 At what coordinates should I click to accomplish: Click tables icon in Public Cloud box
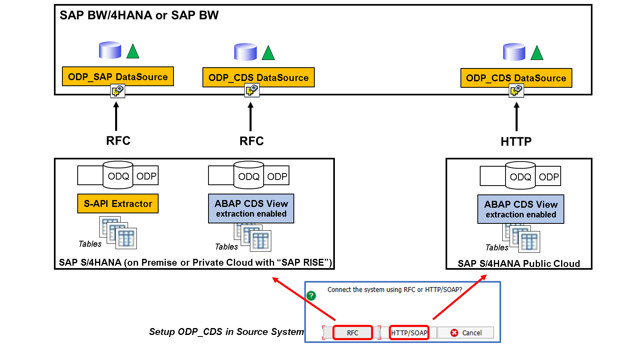[x=521, y=238]
